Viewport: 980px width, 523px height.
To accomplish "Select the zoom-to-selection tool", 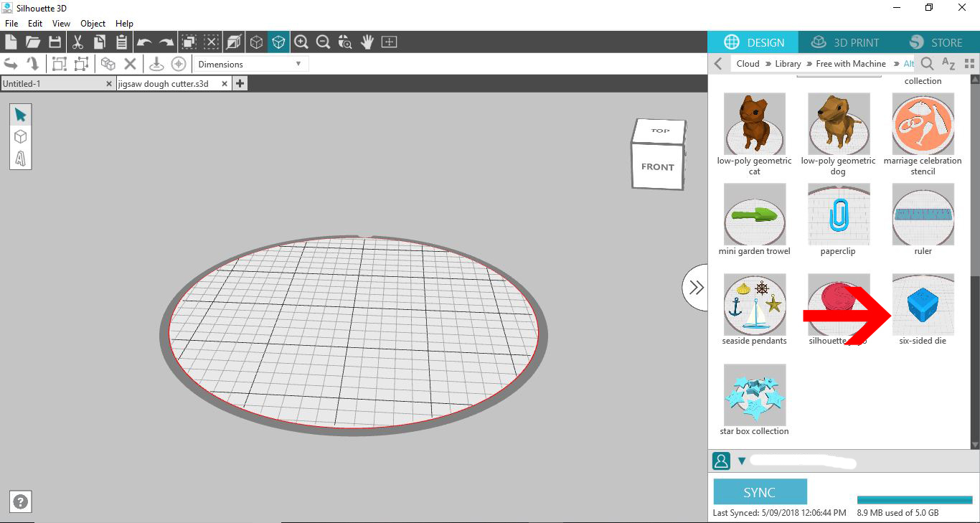I will click(x=345, y=42).
